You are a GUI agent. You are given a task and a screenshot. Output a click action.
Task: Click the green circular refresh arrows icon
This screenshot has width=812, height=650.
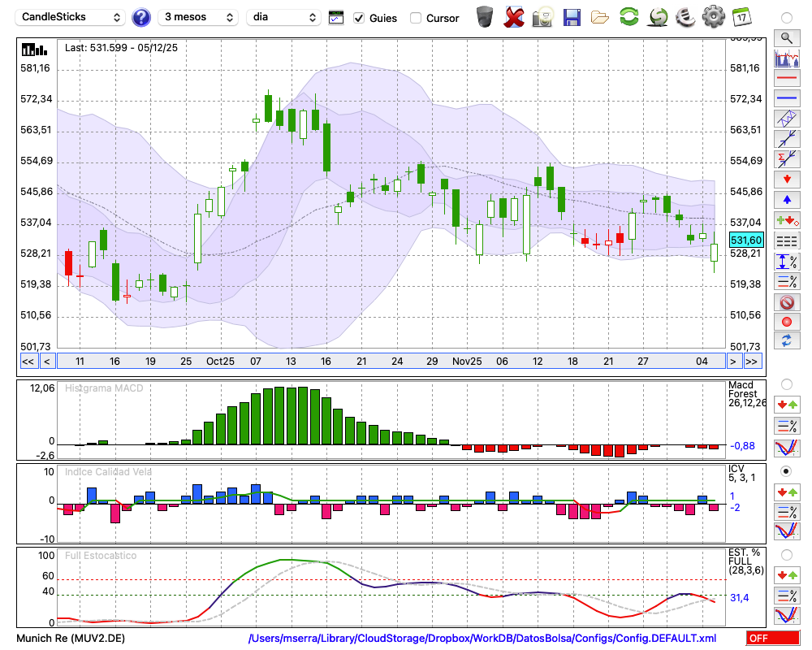(628, 17)
